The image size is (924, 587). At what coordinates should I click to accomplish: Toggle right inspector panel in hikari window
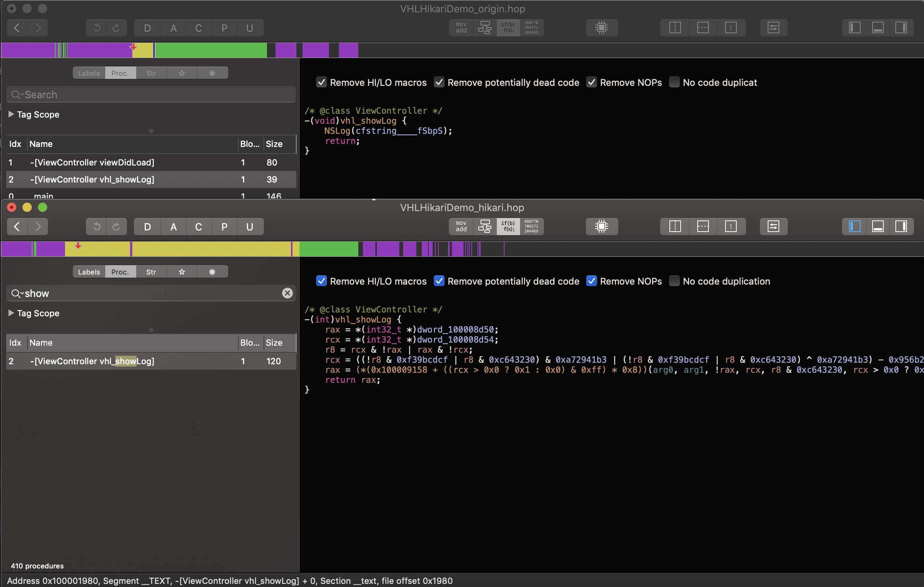pyautogui.click(x=901, y=227)
